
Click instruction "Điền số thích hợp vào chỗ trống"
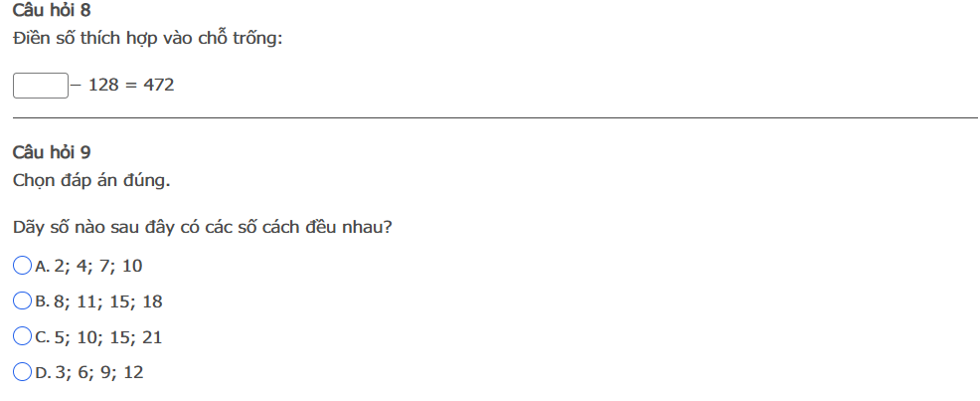point(147,40)
